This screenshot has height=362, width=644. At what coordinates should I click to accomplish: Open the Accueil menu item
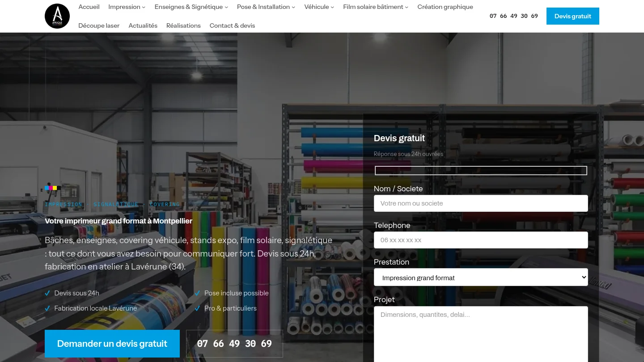click(x=89, y=7)
